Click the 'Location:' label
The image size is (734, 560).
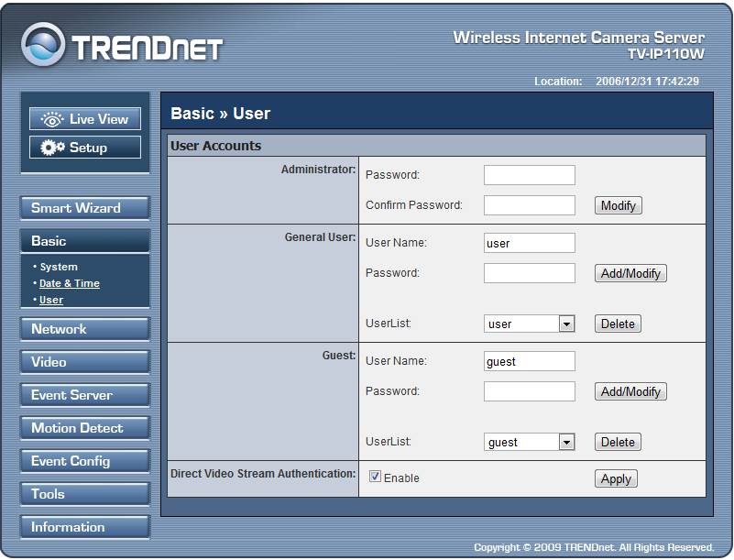tap(558, 81)
